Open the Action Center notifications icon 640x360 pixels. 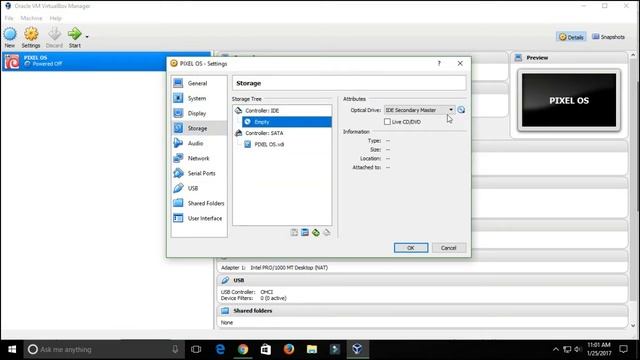point(623,349)
